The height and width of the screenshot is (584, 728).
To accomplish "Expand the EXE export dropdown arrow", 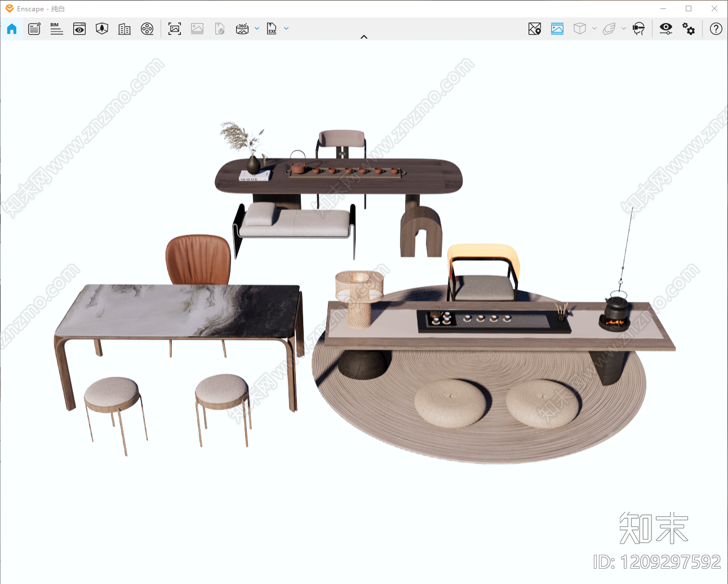I will point(286,28).
